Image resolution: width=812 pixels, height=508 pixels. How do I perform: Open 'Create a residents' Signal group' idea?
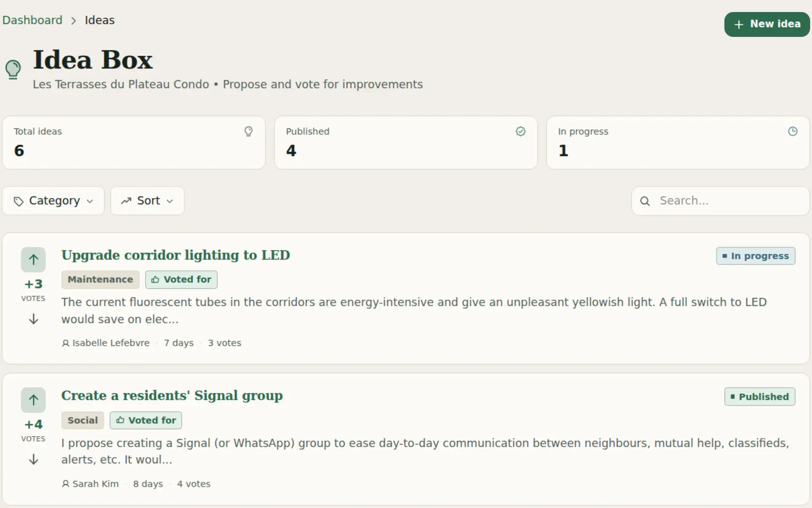click(172, 396)
